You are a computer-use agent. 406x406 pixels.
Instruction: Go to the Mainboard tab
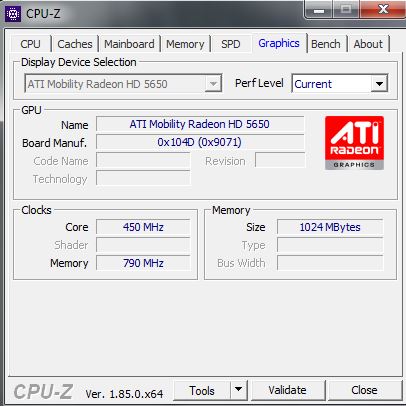129,44
